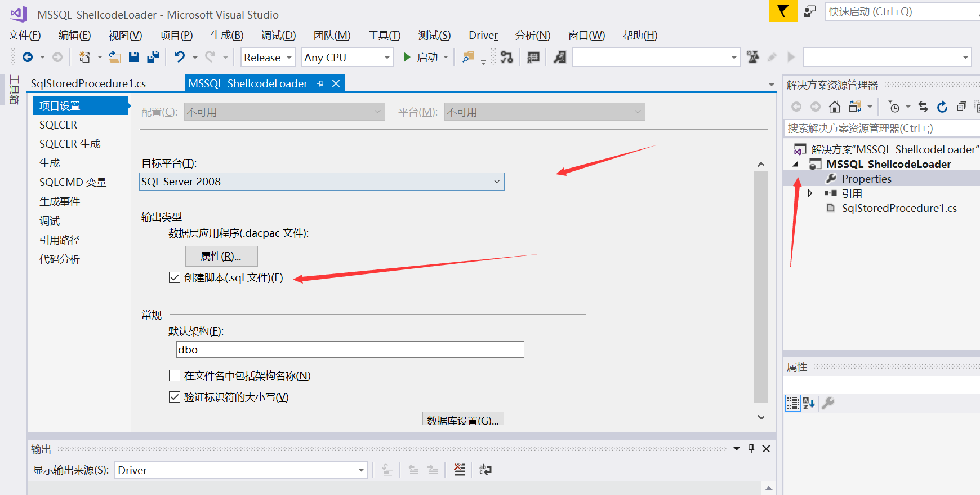Open the Undo history dropdown arrow

pos(195,57)
